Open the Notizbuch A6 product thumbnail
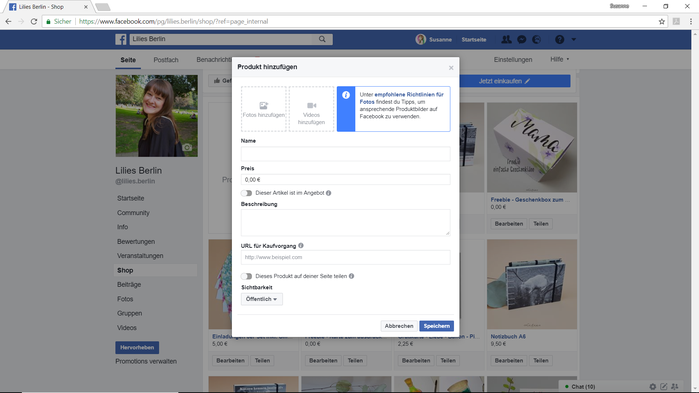The width and height of the screenshot is (699, 393). (532, 284)
